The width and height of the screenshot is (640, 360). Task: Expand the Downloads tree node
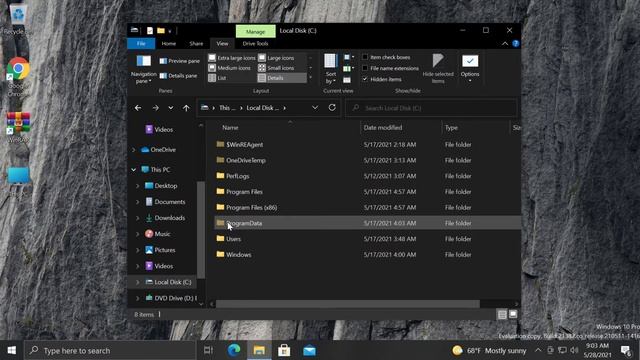pyautogui.click(x=138, y=218)
